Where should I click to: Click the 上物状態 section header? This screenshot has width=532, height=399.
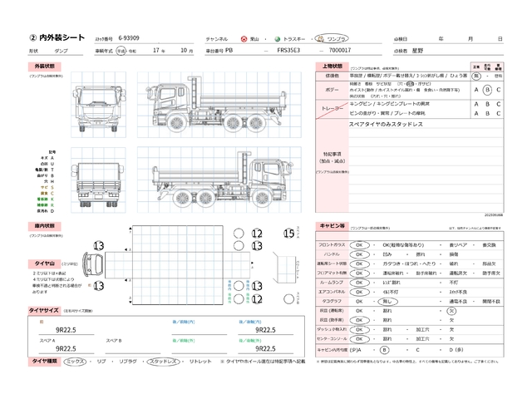(330, 65)
